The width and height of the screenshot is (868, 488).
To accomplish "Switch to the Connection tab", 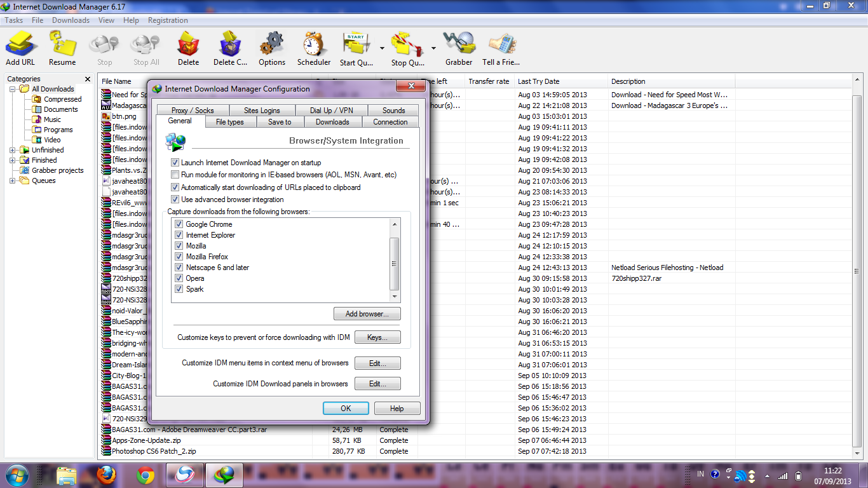I will (390, 122).
